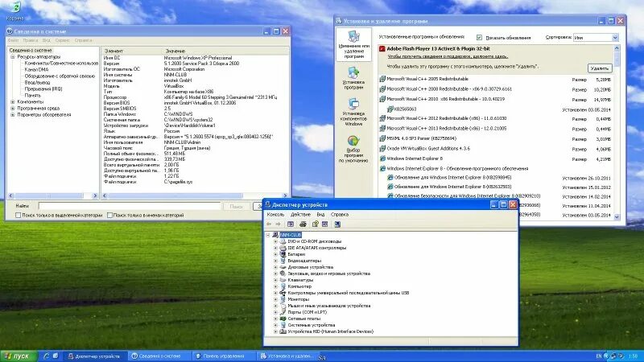The height and width of the screenshot is (362, 644).
Task: Open the Вид menu in Device Manager
Action: pos(320,214)
